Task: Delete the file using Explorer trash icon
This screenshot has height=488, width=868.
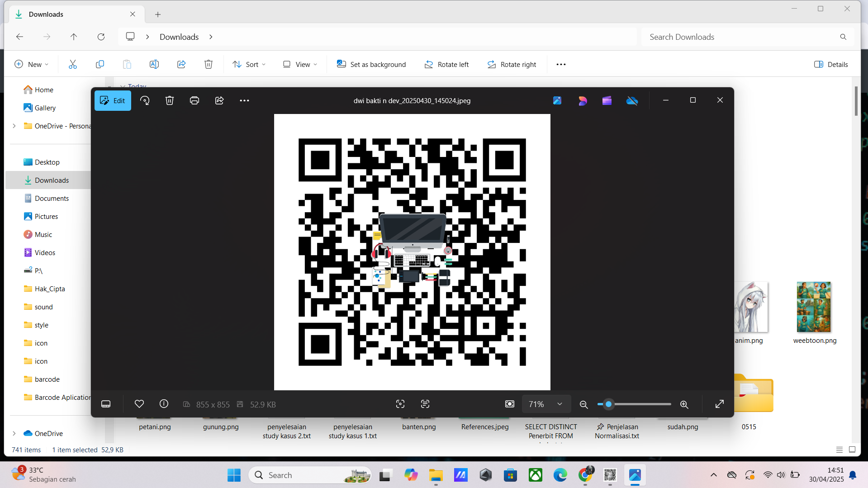Action: point(209,64)
